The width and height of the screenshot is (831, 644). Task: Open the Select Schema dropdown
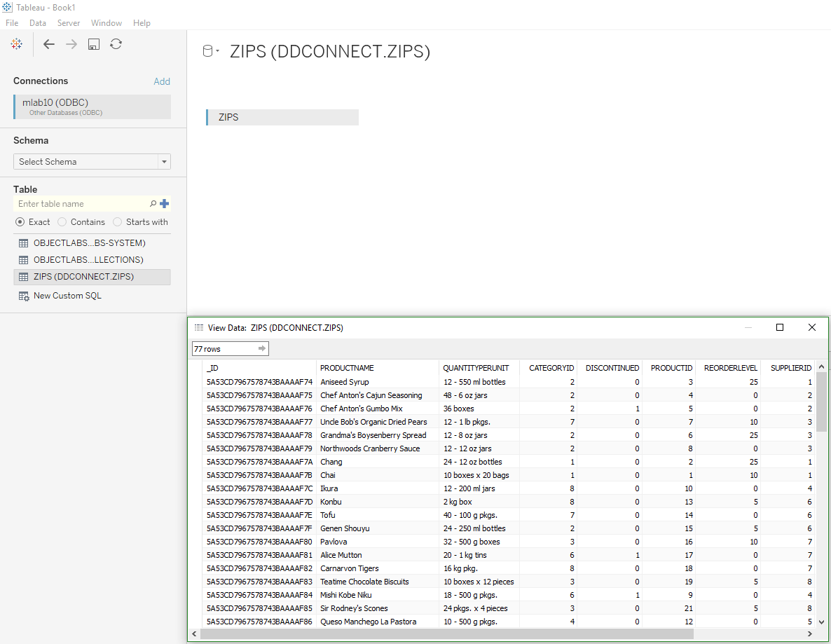92,162
